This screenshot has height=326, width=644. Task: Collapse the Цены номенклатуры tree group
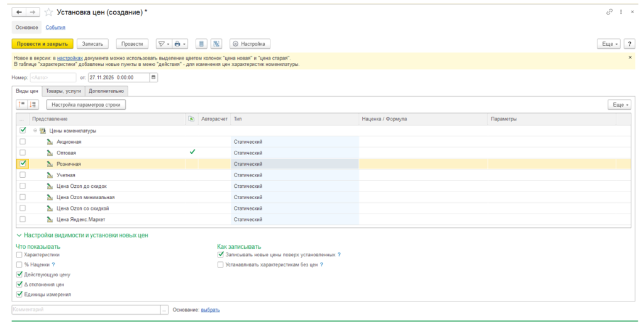pos(35,131)
